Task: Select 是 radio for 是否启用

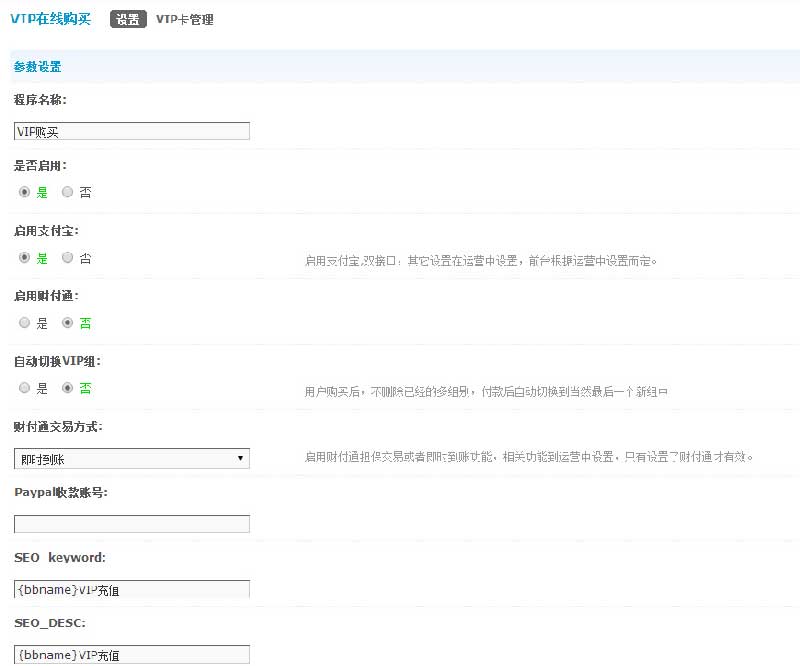Action: click(x=24, y=191)
